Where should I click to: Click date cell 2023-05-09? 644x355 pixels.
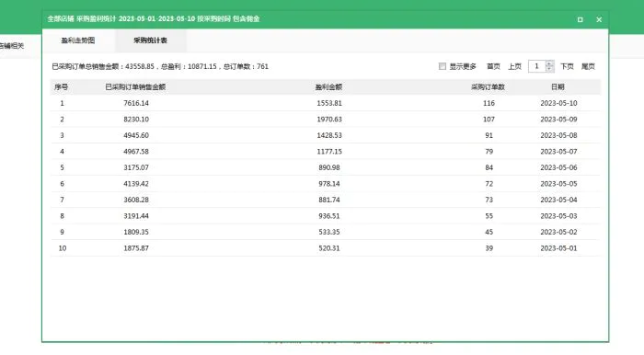click(x=558, y=119)
